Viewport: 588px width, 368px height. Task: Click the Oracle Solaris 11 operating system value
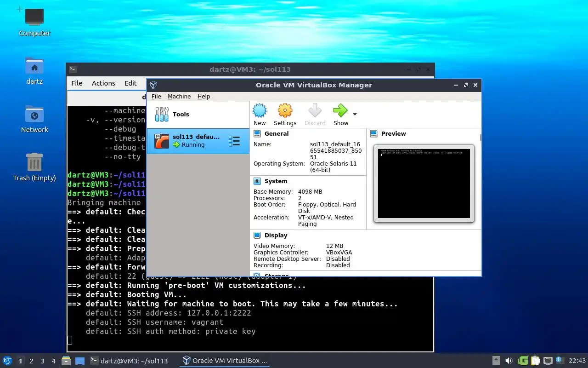tap(333, 167)
